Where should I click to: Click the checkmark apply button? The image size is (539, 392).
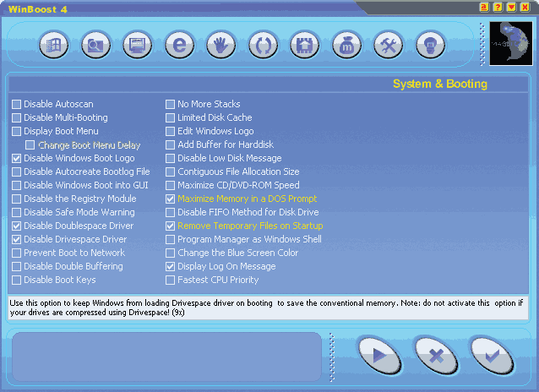[492, 356]
